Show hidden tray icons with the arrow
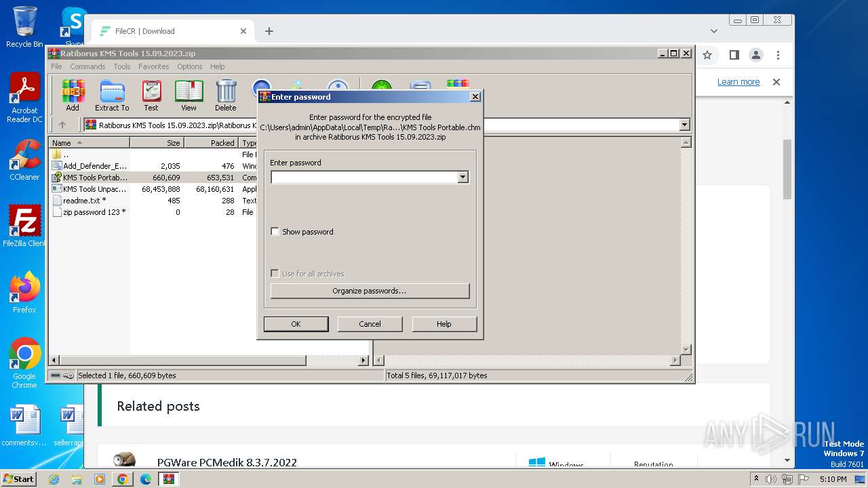 tap(756, 479)
